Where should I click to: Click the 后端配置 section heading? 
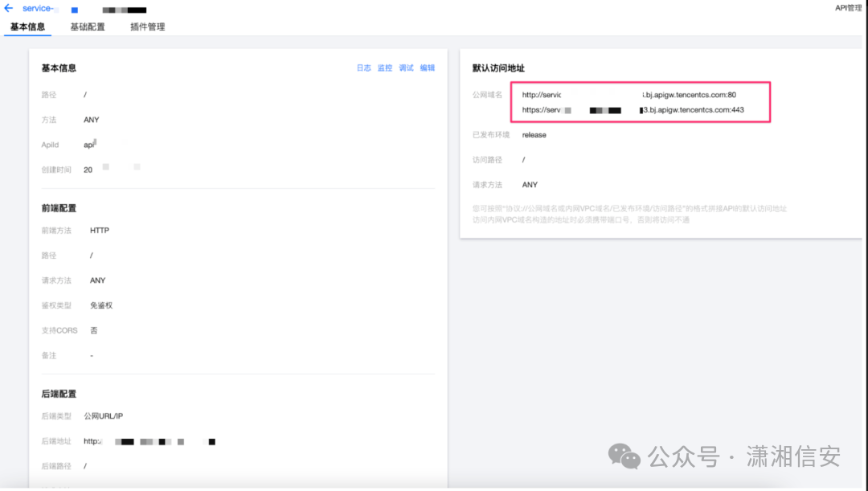pos(59,391)
